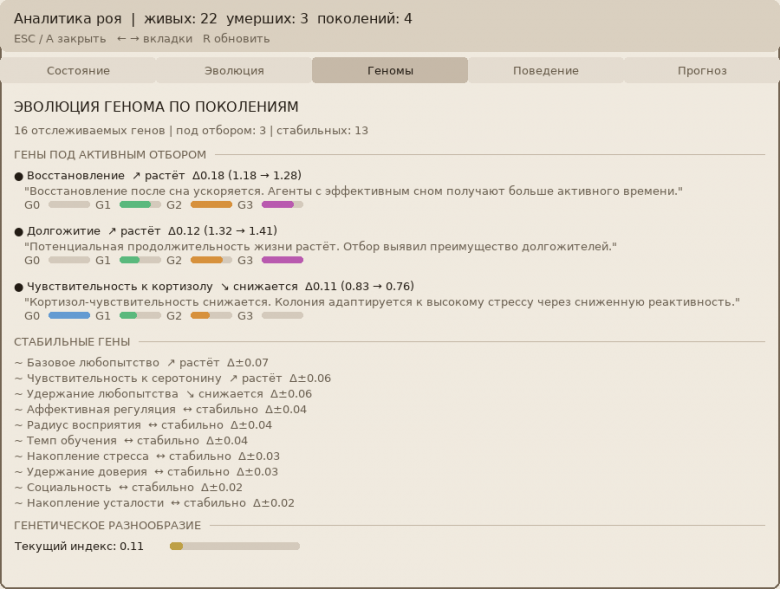Select the Геномы tab

point(390,70)
